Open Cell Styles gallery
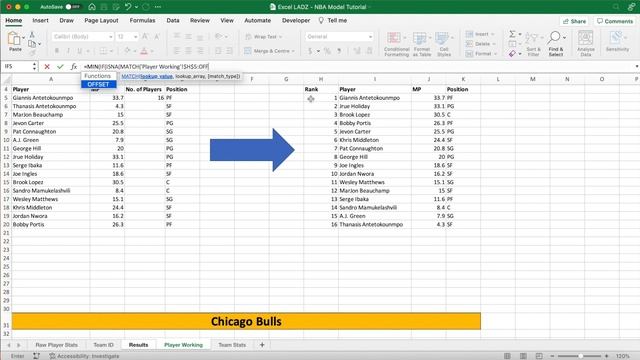This screenshot has height=360, width=640. [x=444, y=44]
